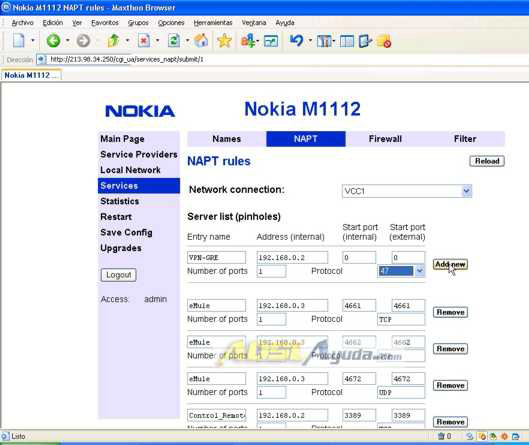529x445 pixels.
Task: Click the full screen window toolbar icon
Action: coord(271,41)
